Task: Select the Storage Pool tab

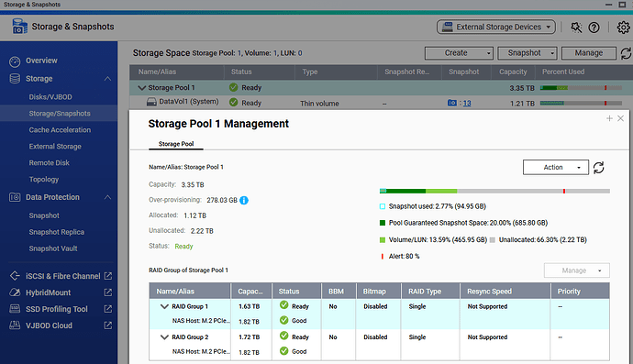Action: pos(176,144)
